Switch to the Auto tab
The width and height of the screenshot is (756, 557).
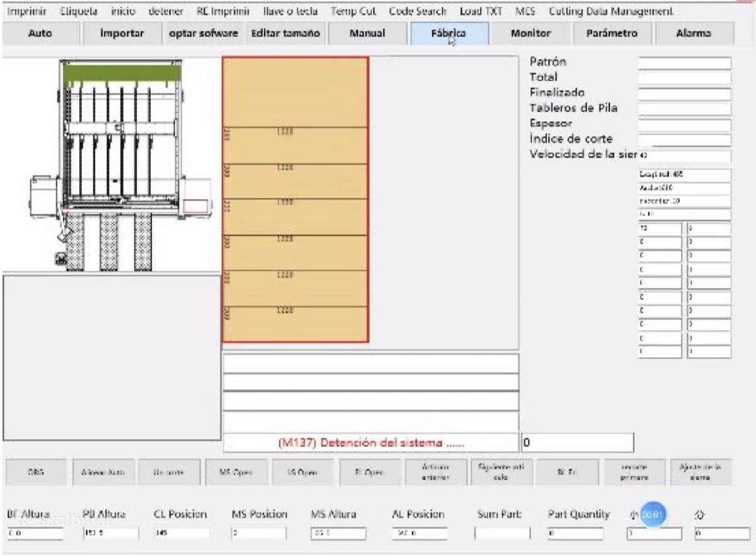pos(40,33)
